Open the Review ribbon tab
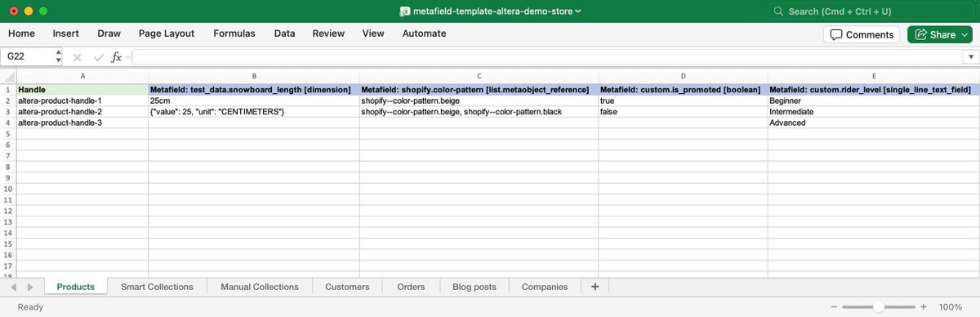The width and height of the screenshot is (980, 317). click(328, 33)
